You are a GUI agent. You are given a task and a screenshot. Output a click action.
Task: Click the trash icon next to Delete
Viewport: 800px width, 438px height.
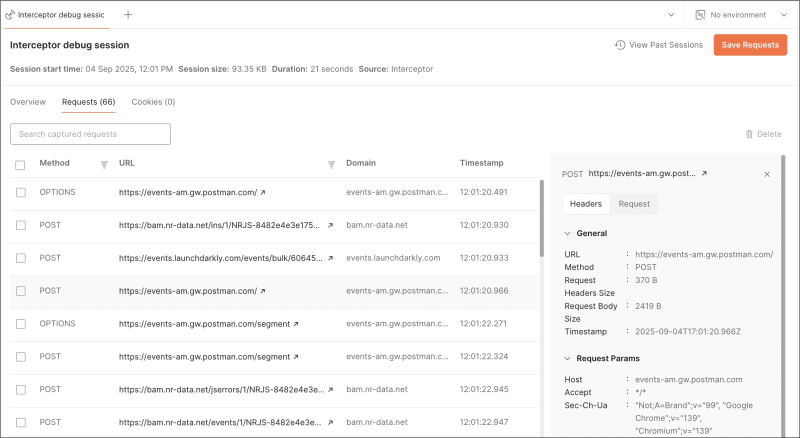[x=749, y=134]
